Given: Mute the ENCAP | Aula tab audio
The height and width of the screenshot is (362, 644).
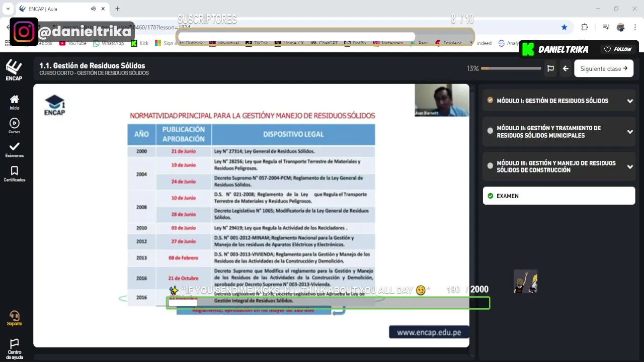Looking at the screenshot, I should point(93,9).
